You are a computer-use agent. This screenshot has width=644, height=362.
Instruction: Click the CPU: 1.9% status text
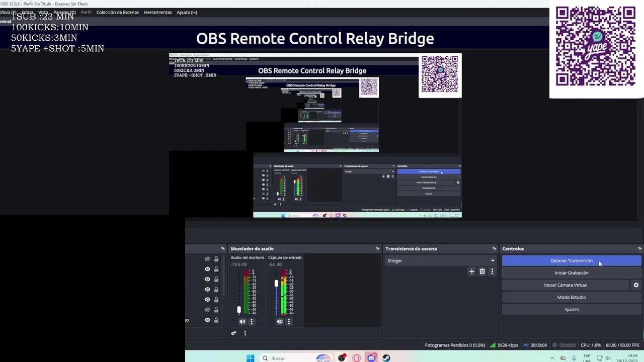(591, 345)
